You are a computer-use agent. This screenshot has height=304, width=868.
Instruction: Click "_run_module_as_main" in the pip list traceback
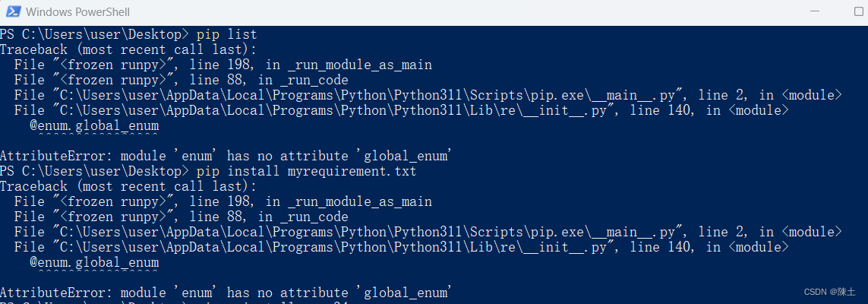coord(360,65)
